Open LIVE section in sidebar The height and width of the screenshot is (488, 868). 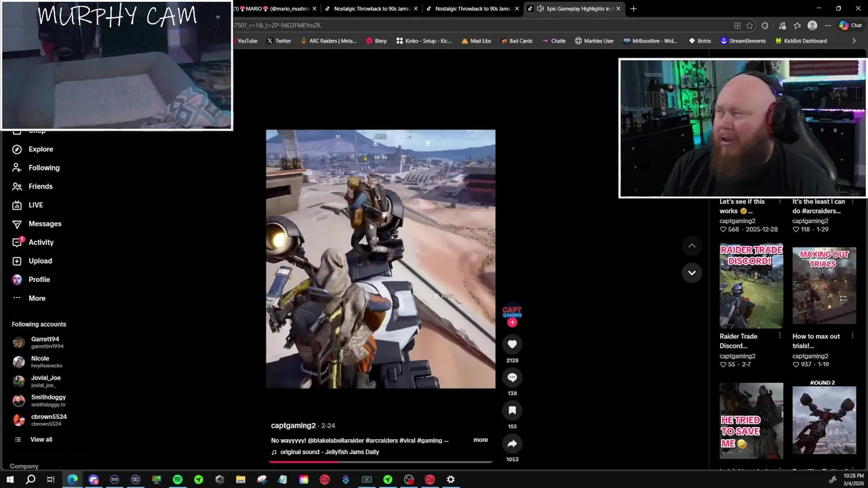(x=28, y=205)
